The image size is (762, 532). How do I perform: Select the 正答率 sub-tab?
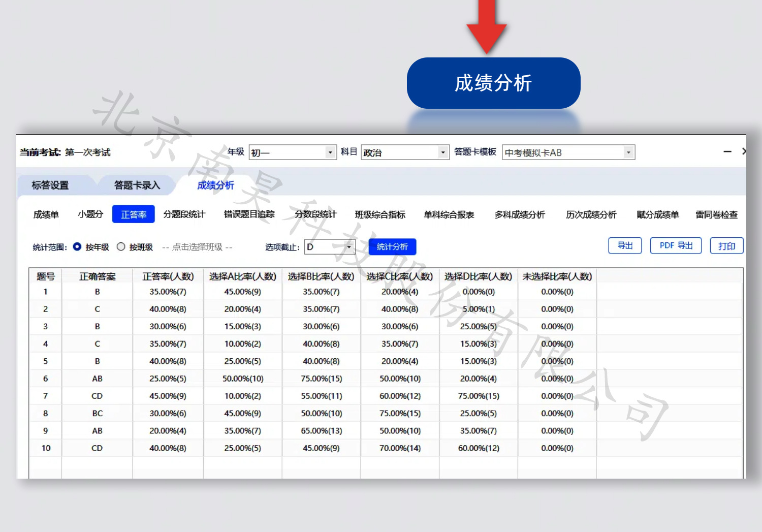tap(134, 214)
